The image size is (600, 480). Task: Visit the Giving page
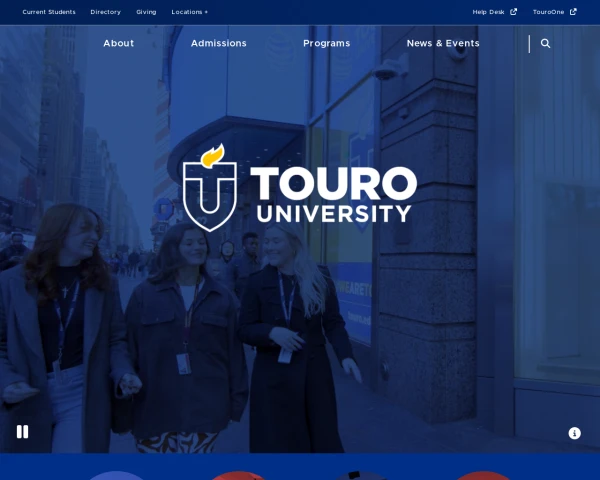click(x=146, y=12)
